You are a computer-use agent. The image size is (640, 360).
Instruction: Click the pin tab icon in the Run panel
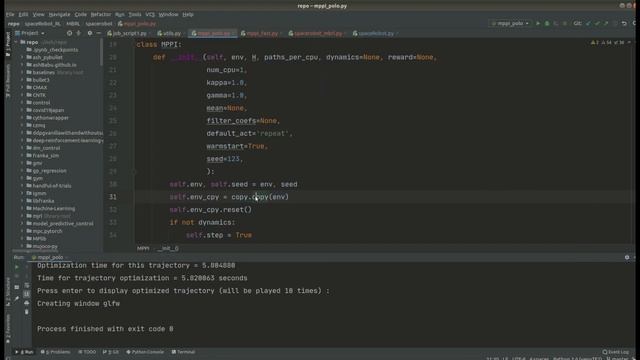17,299
